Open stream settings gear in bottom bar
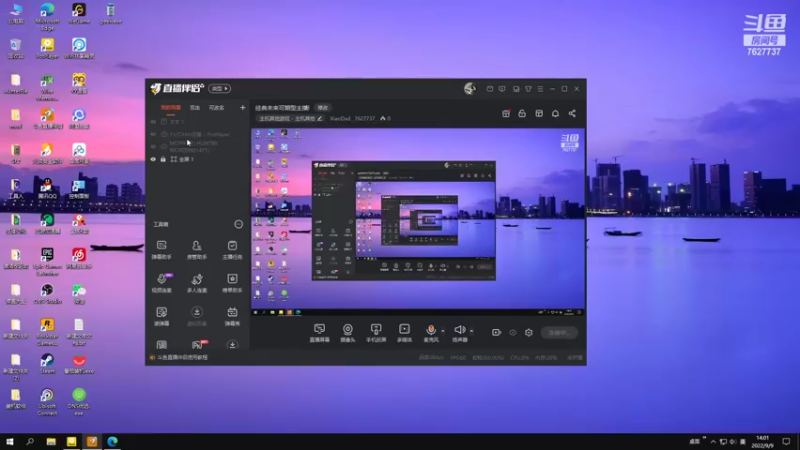Viewport: 800px width, 450px height. point(529,333)
